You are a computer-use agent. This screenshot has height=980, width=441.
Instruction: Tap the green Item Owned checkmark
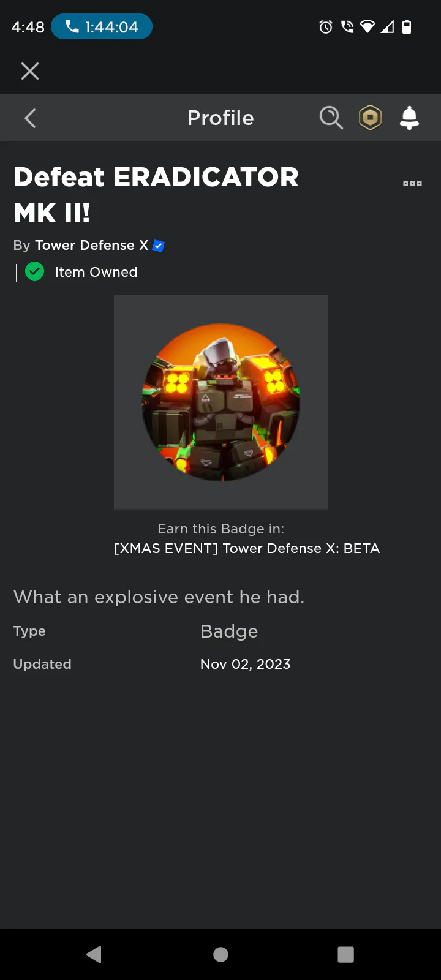[x=35, y=271]
